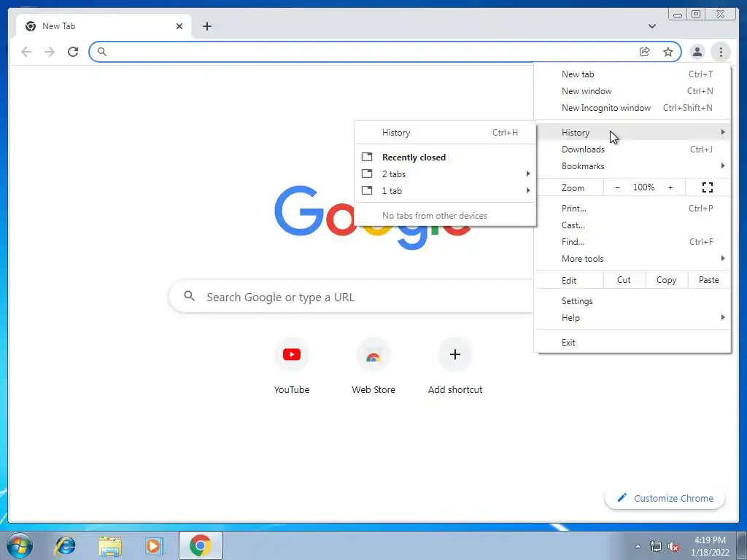The height and width of the screenshot is (560, 747).
Task: Open the clock showing 4:19 PM
Action: (x=710, y=546)
